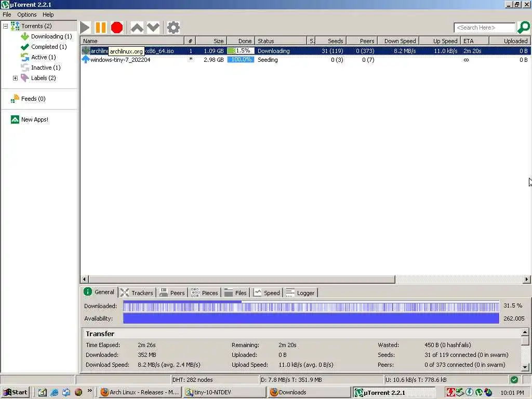Switch to the Trackers tab
Screen dimensions: 532x399
coord(137,293)
